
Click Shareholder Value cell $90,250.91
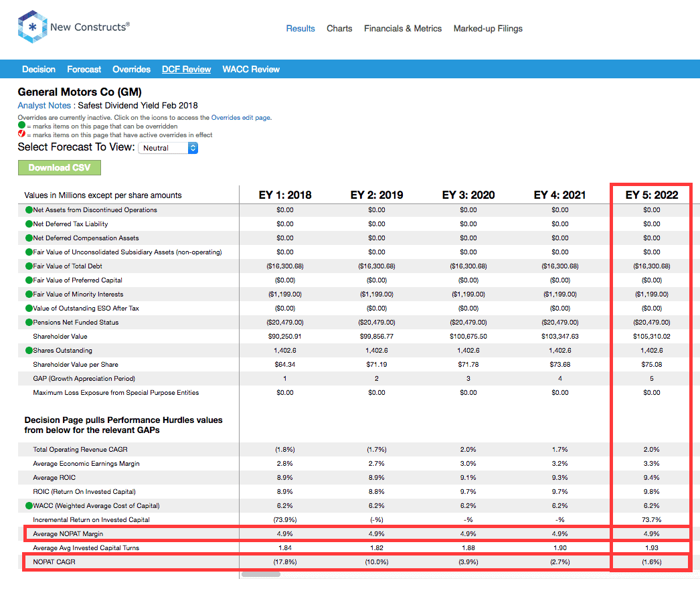[x=285, y=337]
